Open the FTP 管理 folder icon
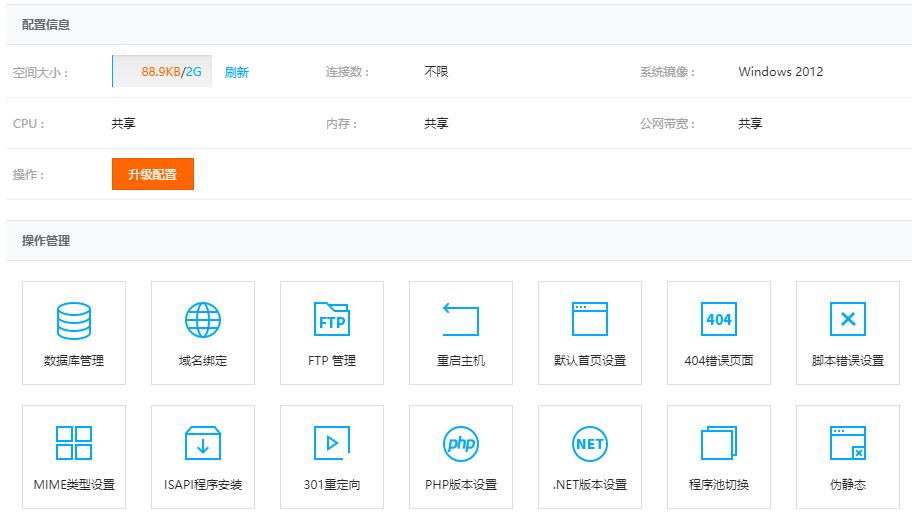Viewport: 912px width, 517px height. tap(332, 319)
